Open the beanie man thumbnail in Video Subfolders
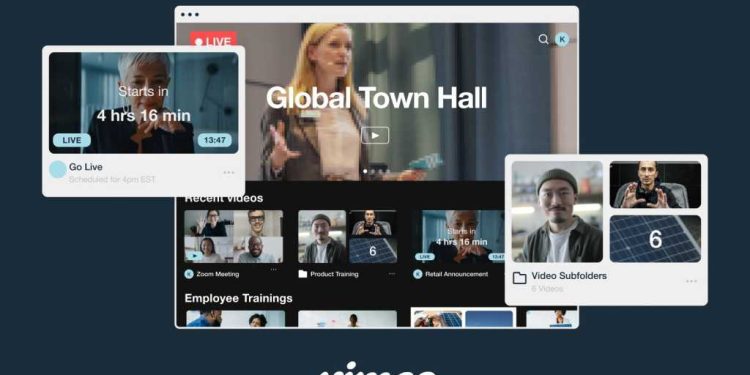750x375 pixels. (x=557, y=211)
